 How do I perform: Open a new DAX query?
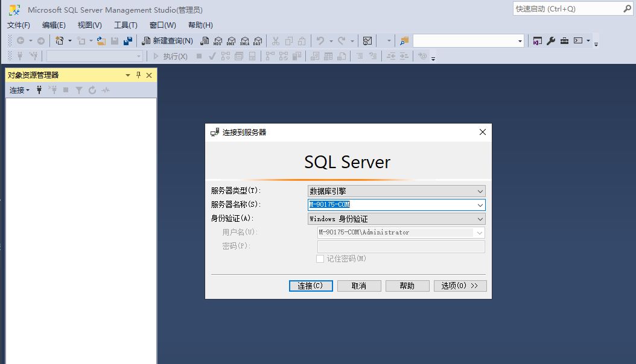point(258,40)
